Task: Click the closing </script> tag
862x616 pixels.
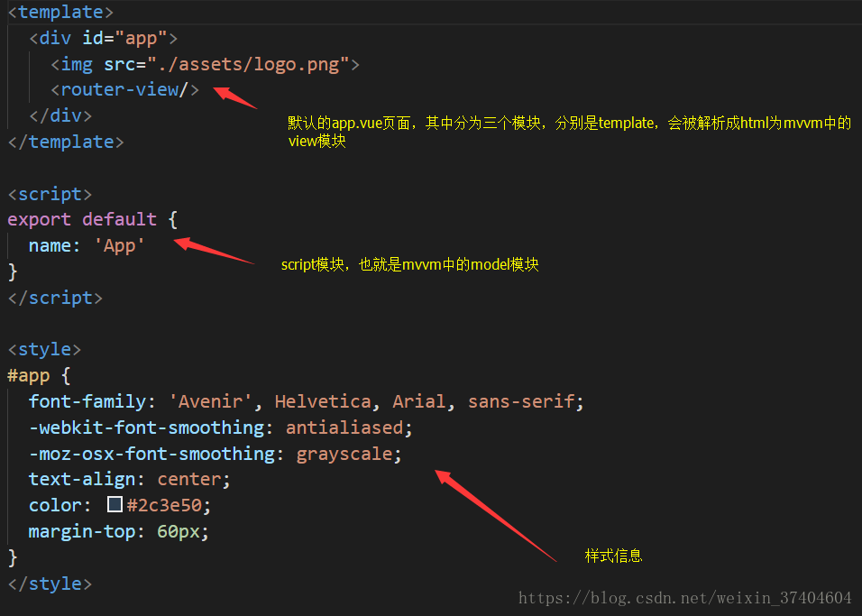Action: click(x=56, y=298)
